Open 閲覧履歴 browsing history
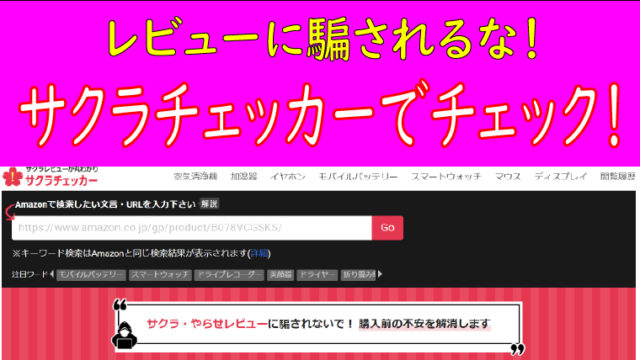640x360 pixels. tap(618, 176)
